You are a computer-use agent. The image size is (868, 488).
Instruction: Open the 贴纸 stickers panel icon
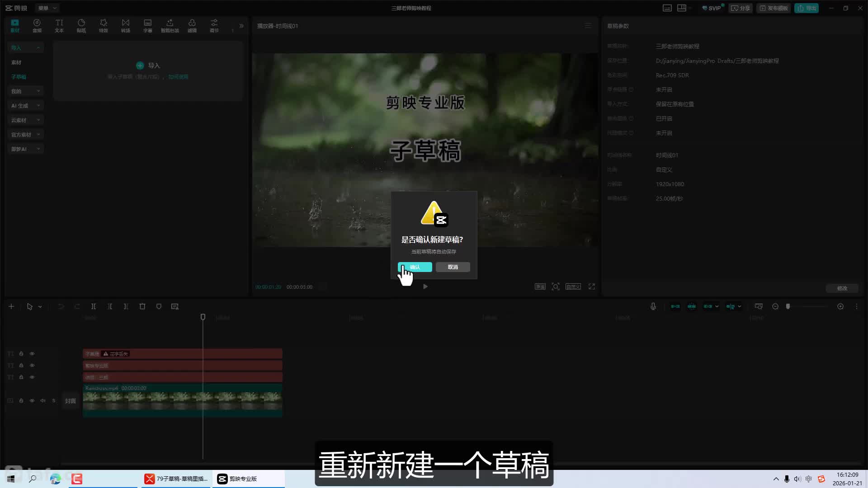pos(81,25)
